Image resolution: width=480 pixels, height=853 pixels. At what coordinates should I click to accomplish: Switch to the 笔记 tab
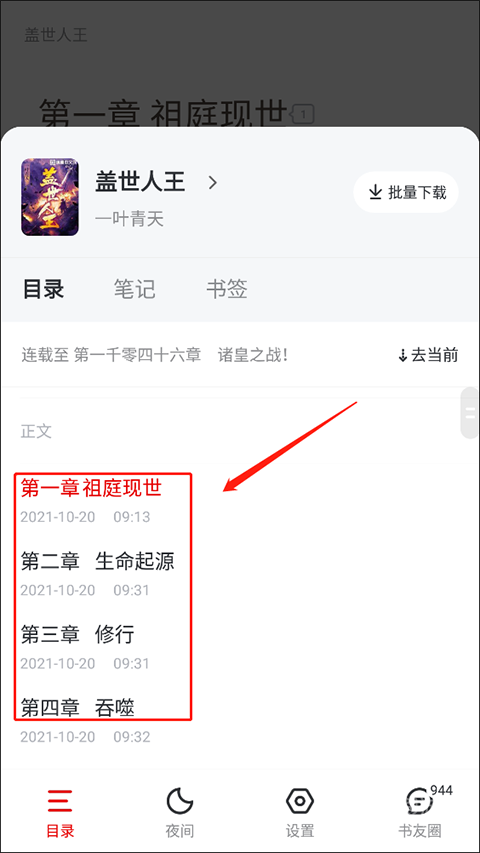134,289
